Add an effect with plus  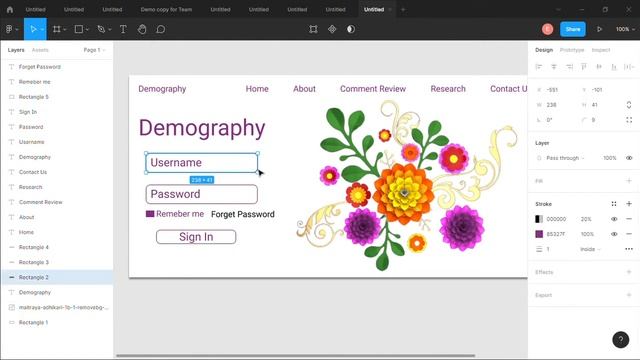[x=629, y=272]
